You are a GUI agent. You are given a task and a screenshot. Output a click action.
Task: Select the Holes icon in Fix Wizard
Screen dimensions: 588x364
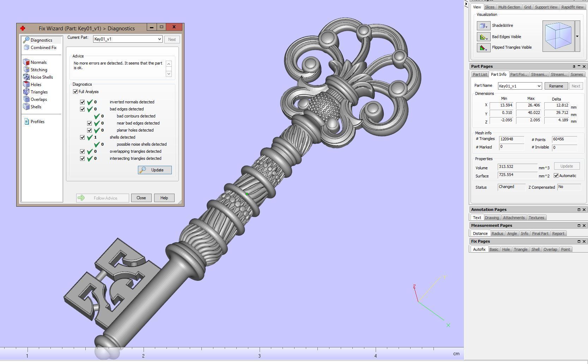(x=26, y=85)
